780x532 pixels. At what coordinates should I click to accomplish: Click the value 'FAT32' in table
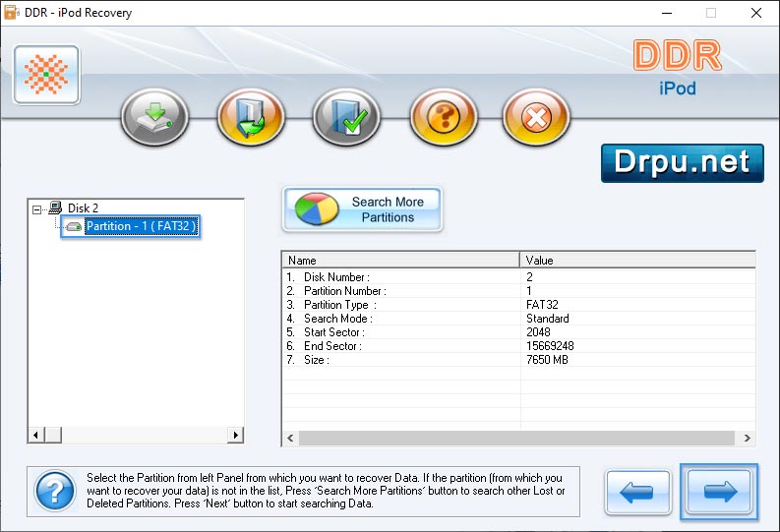point(542,305)
